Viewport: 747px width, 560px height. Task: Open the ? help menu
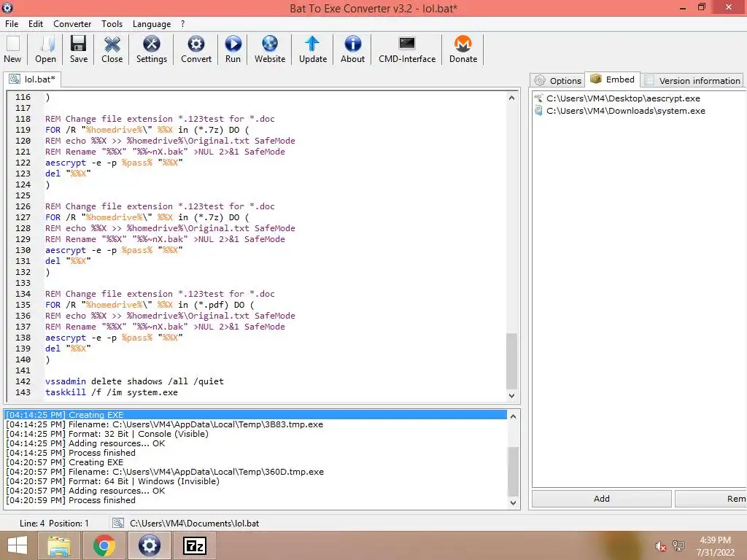tap(182, 24)
